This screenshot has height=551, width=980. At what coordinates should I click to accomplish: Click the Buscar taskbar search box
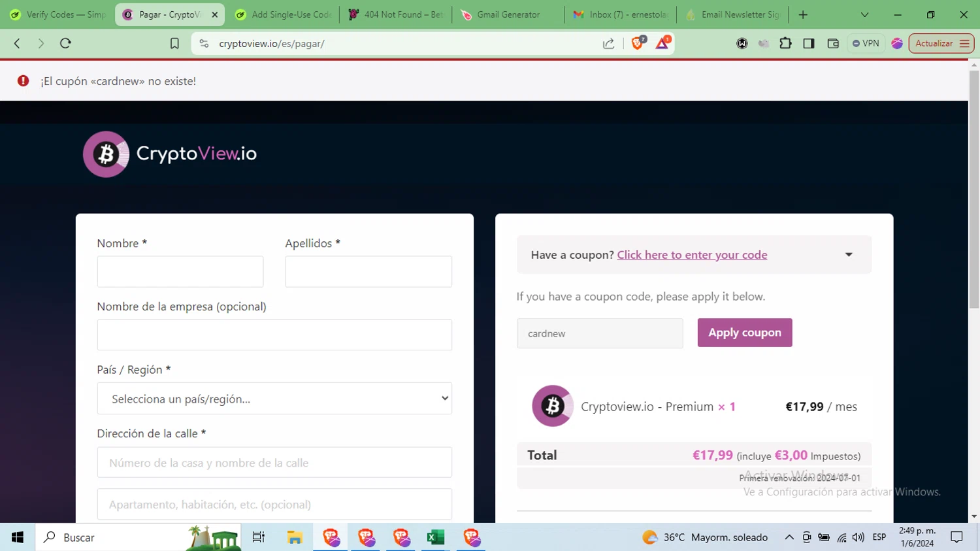(x=137, y=537)
